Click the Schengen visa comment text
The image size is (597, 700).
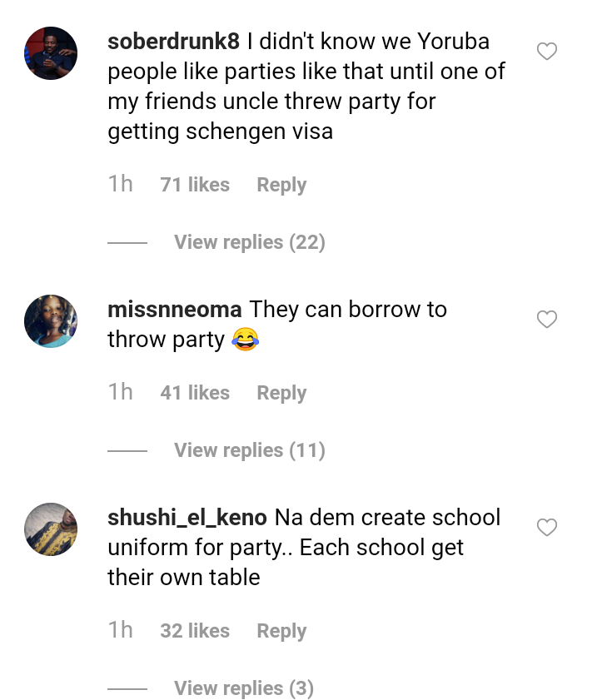305,87
